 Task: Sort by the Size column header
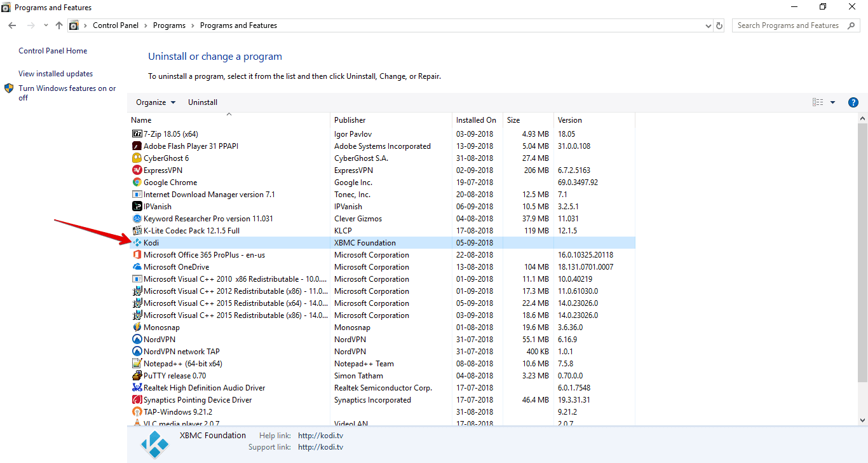click(528, 120)
